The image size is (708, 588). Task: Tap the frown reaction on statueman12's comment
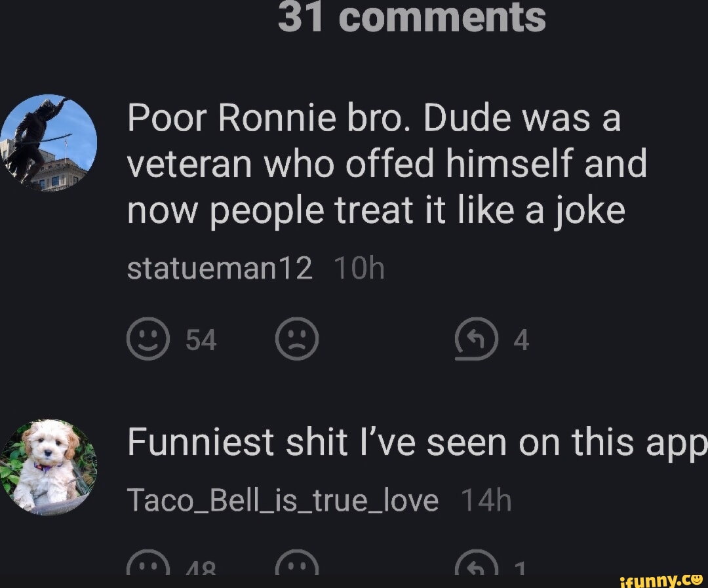[x=296, y=339]
